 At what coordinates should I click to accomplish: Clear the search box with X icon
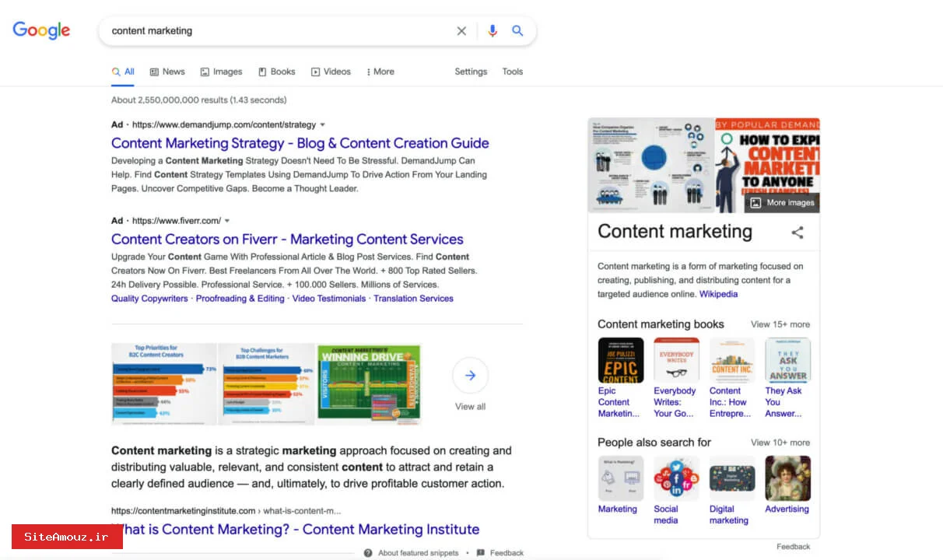(x=461, y=31)
